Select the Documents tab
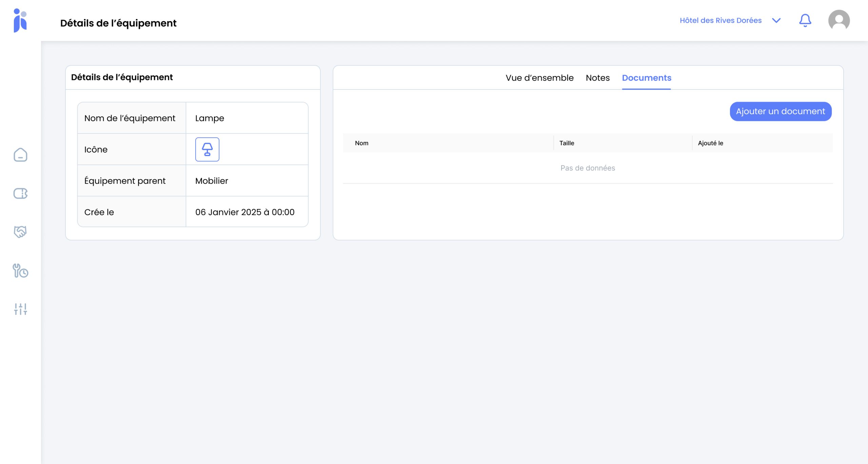Image resolution: width=868 pixels, height=464 pixels. pyautogui.click(x=646, y=78)
